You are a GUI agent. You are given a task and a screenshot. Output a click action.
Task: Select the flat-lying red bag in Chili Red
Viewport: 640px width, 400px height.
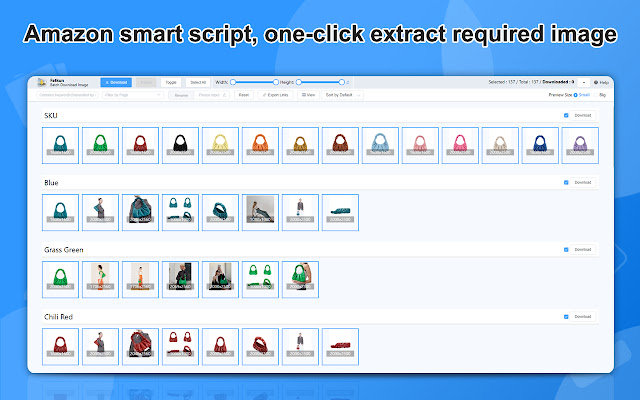click(340, 347)
